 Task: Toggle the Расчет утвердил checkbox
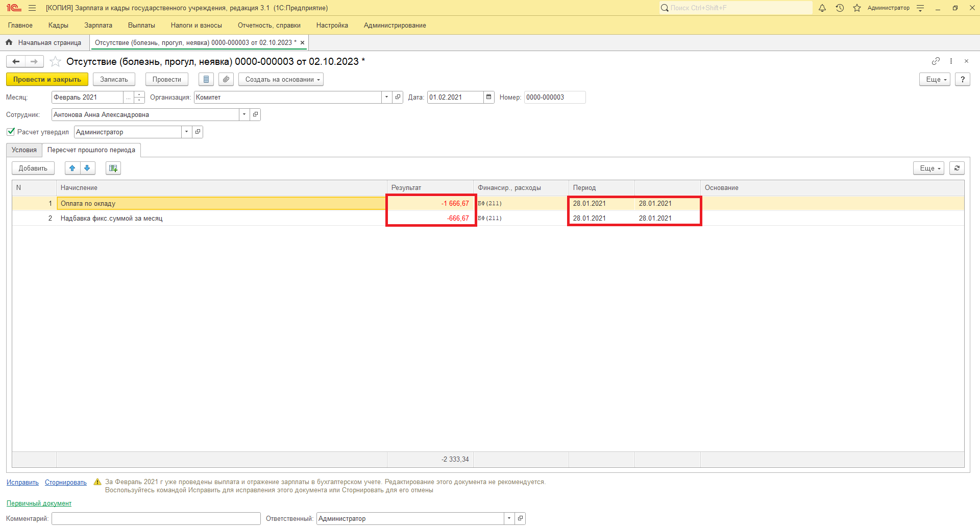[x=11, y=132]
